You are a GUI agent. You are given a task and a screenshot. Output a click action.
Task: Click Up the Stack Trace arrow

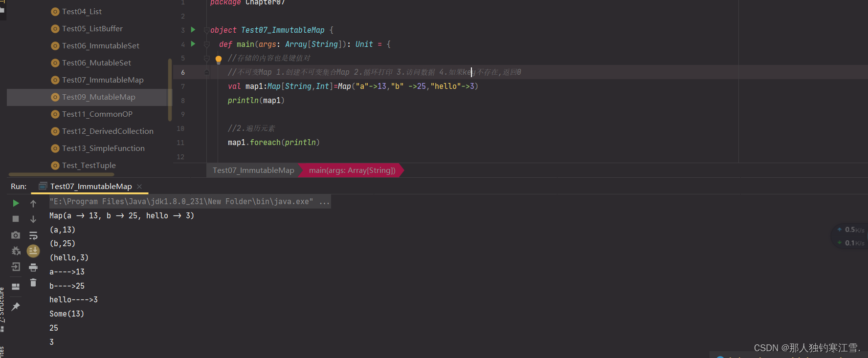(33, 203)
